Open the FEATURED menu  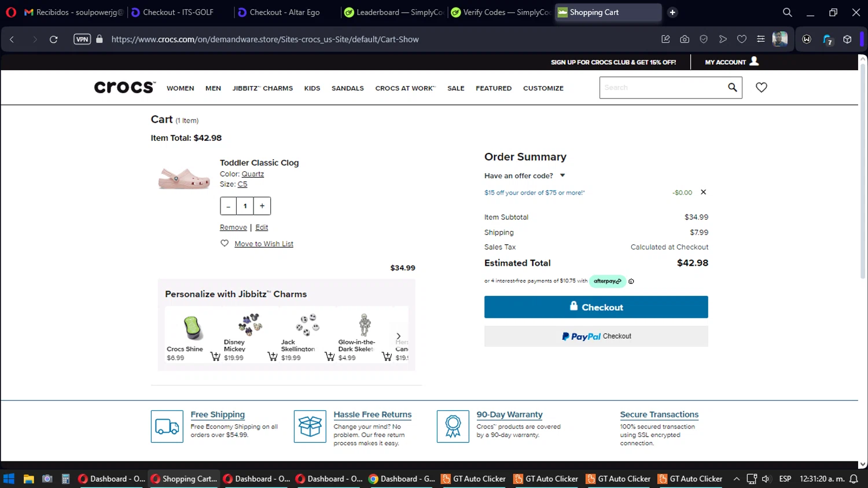click(494, 89)
